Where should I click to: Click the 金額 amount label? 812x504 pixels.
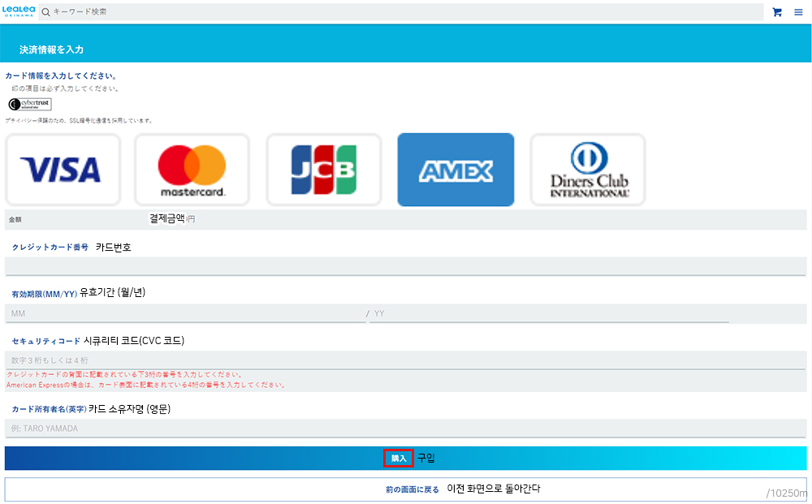click(15, 219)
